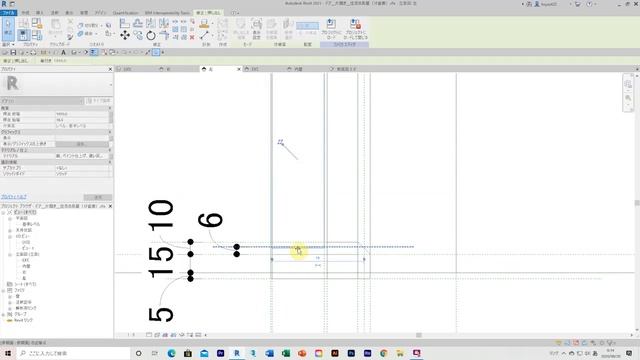Click the view scale 1:1 in view control bar
Viewport: 640px width, 360px height.
pos(131,335)
